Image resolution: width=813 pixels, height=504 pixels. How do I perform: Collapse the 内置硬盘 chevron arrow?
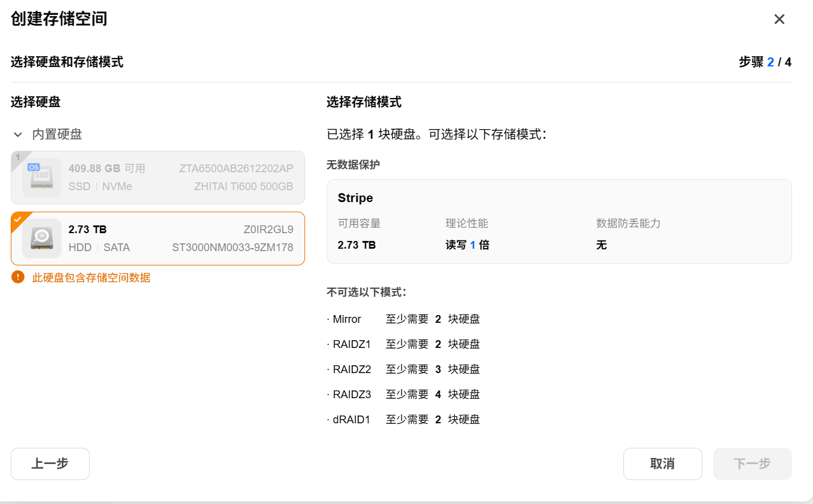[x=18, y=135]
